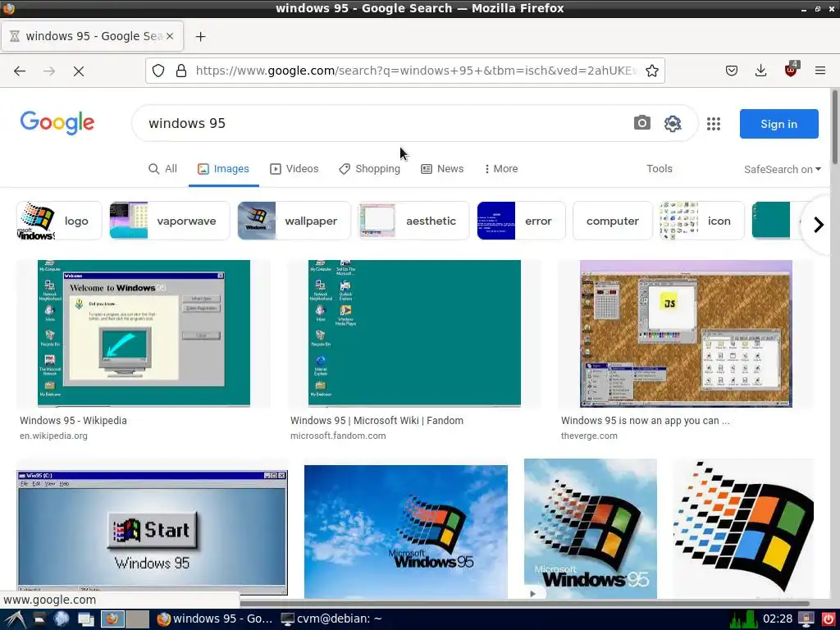Switch to the Firefox window in taskbar
Viewport: 840px width, 630px height.
tap(216, 619)
